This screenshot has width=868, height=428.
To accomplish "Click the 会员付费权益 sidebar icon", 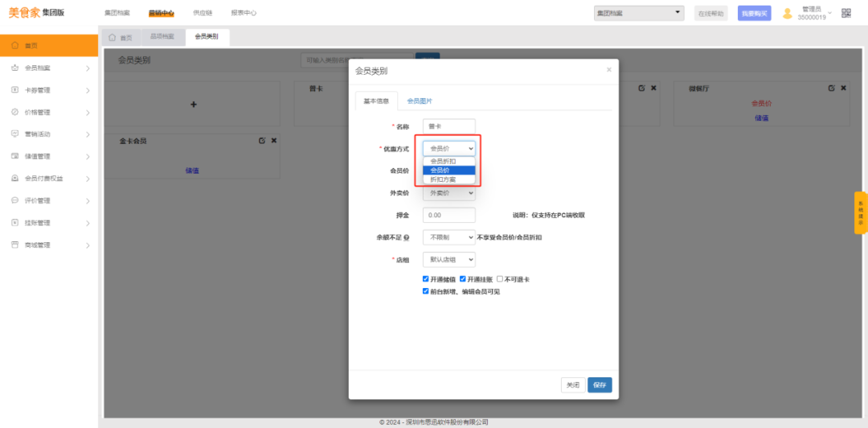I will (15, 179).
